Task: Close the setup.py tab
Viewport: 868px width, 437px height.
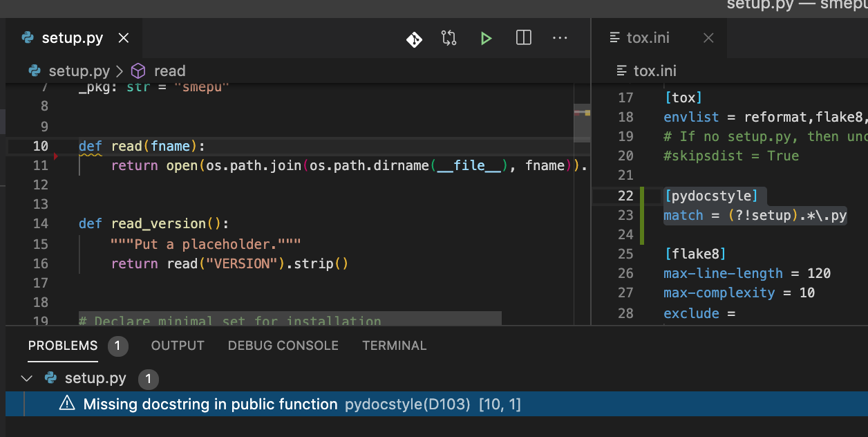Action: [124, 38]
